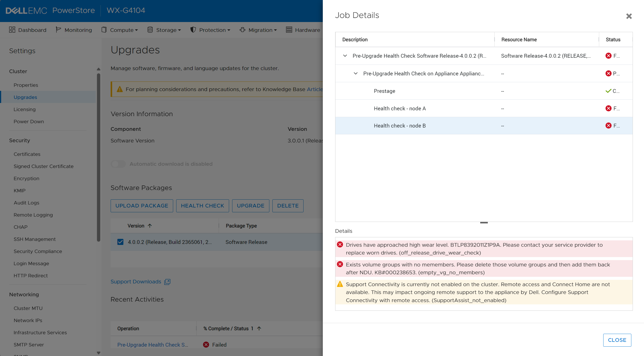Select Licensing in Settings sidebar

click(25, 109)
